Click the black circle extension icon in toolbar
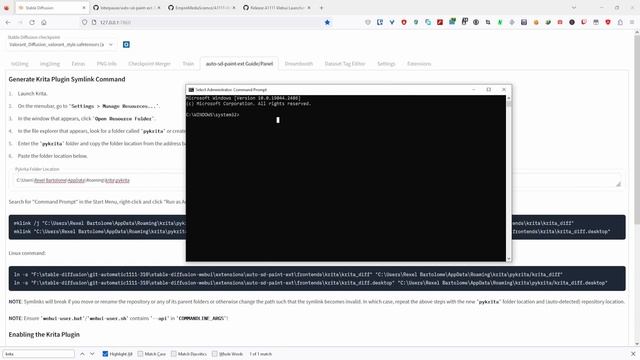 [572, 22]
